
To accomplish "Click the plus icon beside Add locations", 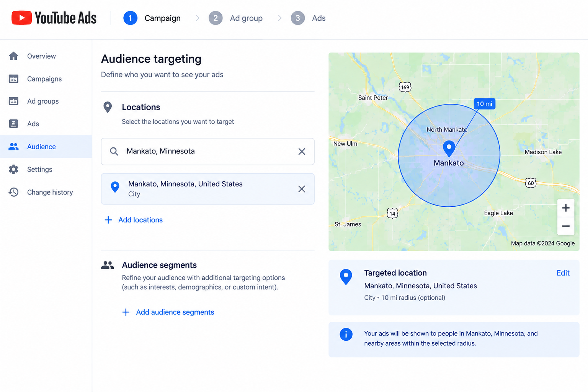I will [108, 220].
